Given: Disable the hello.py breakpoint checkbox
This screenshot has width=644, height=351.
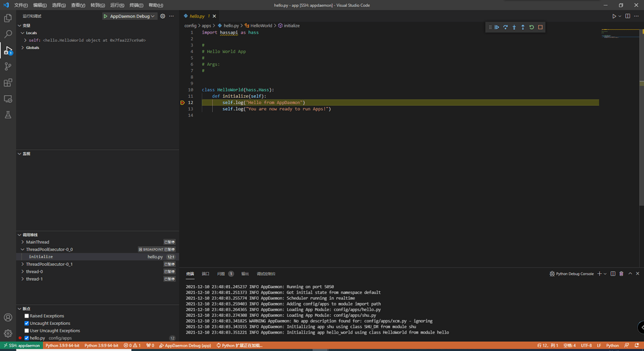Looking at the screenshot, I should point(27,339).
